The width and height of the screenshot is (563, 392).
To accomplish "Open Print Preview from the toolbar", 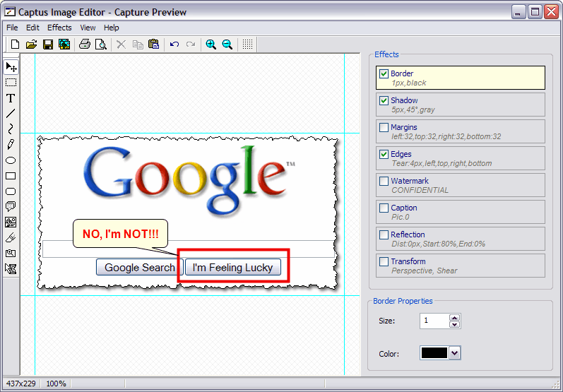I will [x=101, y=44].
